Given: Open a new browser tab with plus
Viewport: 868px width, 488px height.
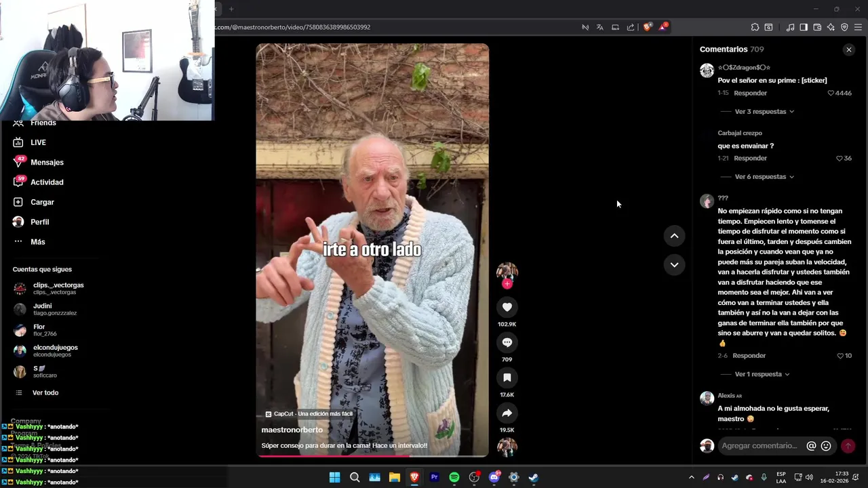Looking at the screenshot, I should pyautogui.click(x=231, y=9).
